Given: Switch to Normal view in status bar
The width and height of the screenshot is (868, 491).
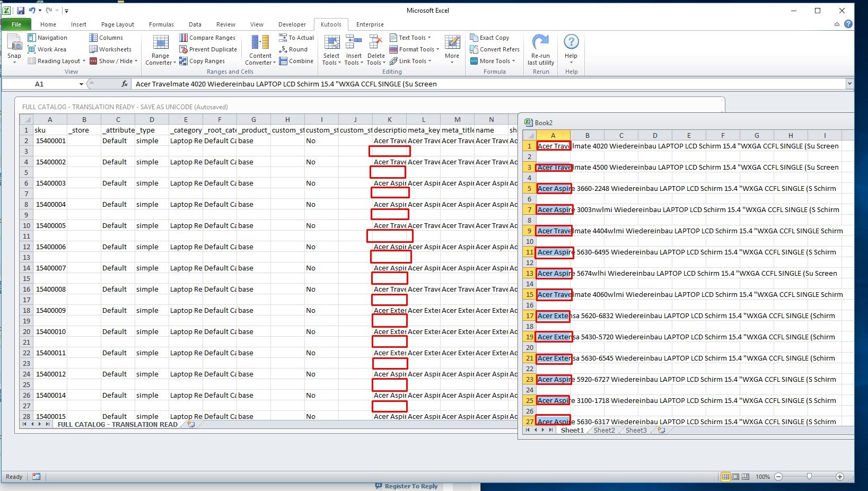Looking at the screenshot, I should tap(725, 477).
